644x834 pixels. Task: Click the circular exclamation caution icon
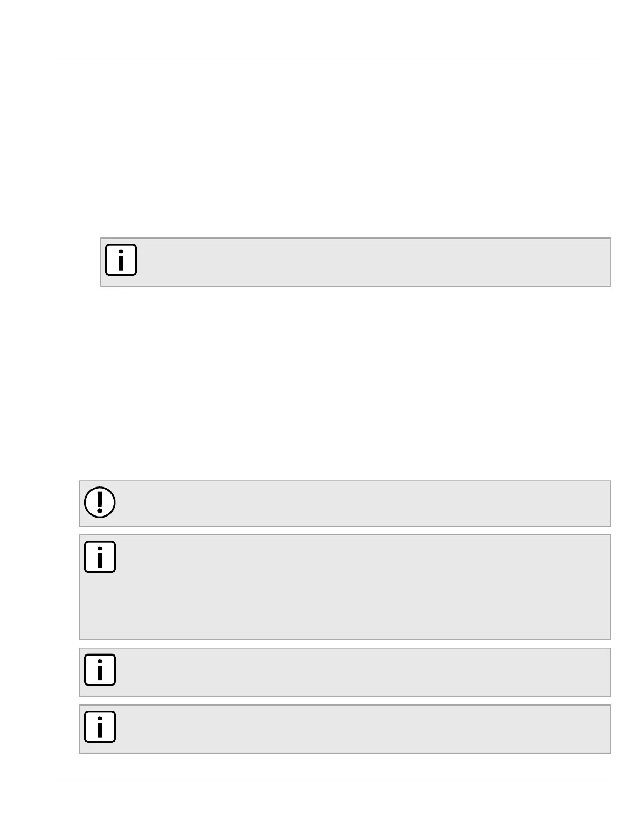pyautogui.click(x=100, y=503)
